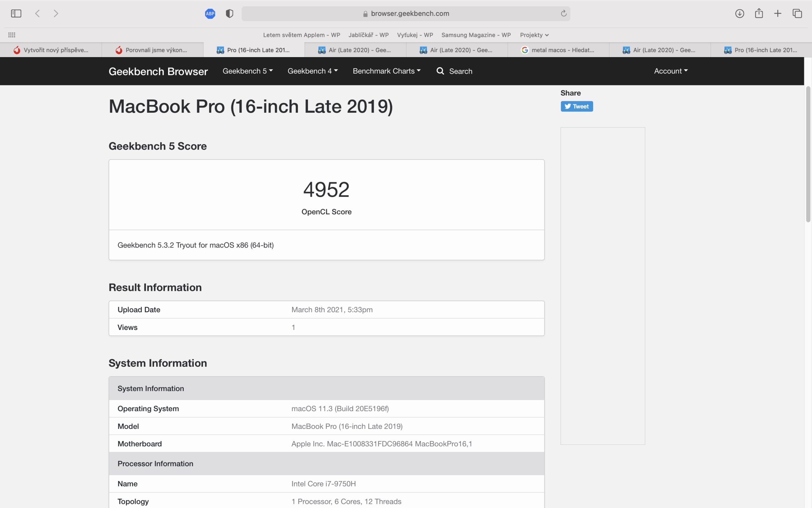The height and width of the screenshot is (508, 812).
Task: Open the Geekbench 4 dropdown menu
Action: pos(313,71)
